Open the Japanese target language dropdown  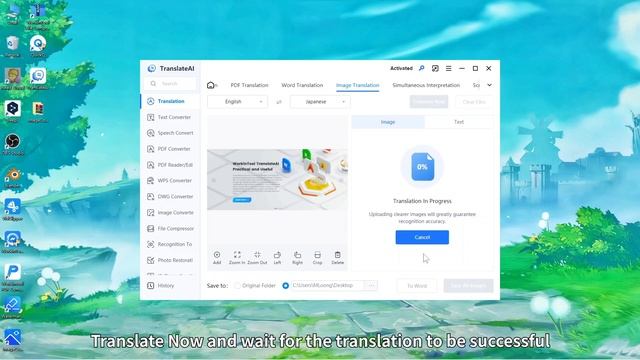click(x=320, y=102)
